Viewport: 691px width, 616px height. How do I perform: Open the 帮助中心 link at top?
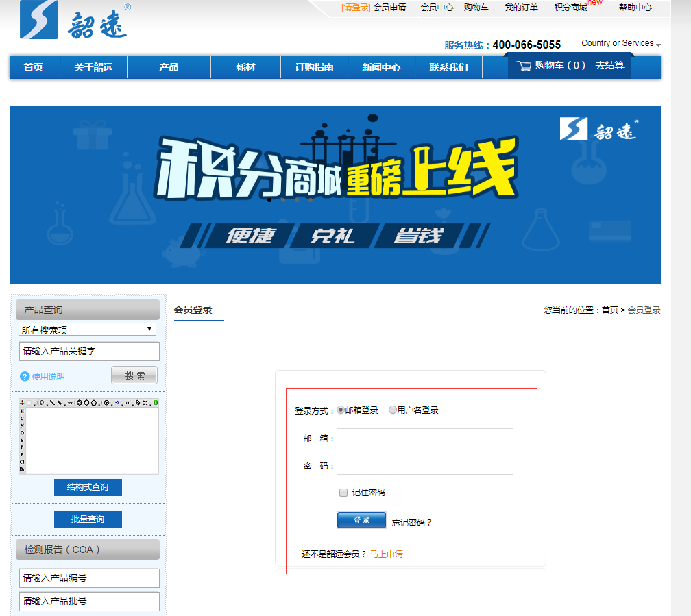pyautogui.click(x=635, y=8)
